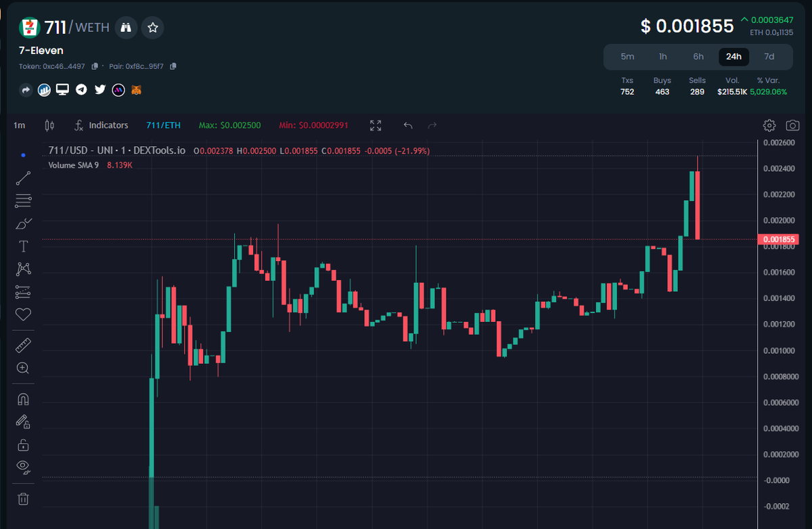Select the 5m stats interval tab
Screen dimensions: 812x529
tap(627, 57)
